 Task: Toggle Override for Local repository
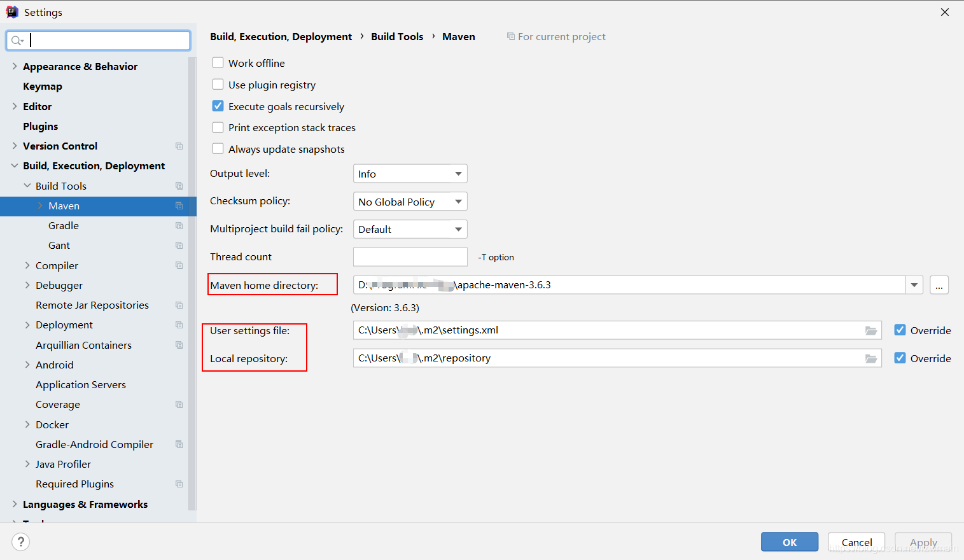pos(900,358)
